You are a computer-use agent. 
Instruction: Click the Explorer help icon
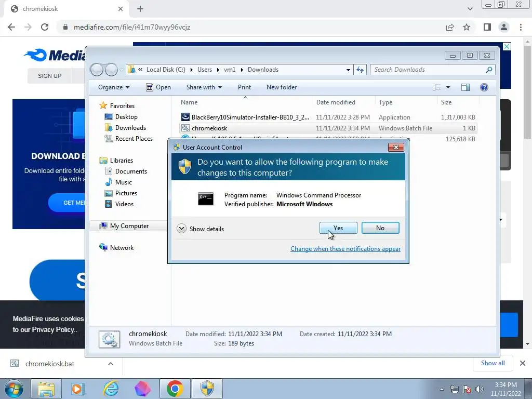(x=484, y=87)
